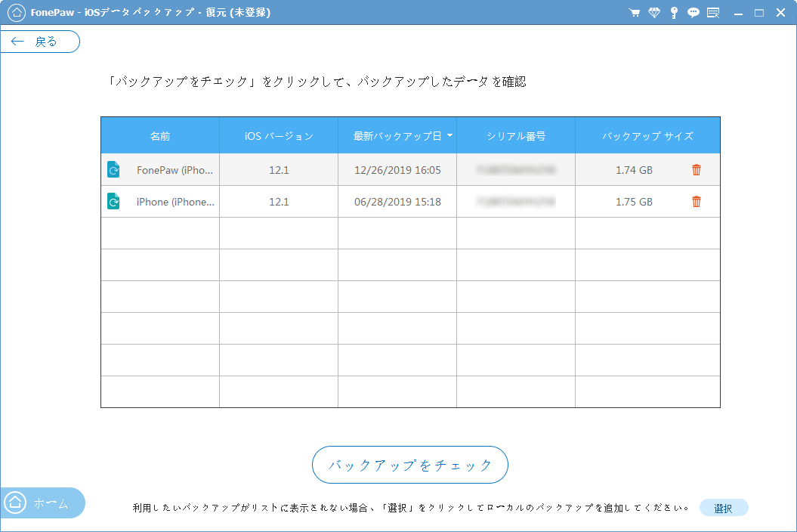Open the menu list icon in the title bar

click(713, 13)
